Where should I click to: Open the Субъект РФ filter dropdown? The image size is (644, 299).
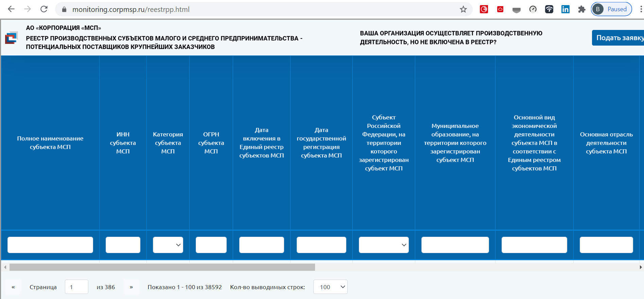384,245
